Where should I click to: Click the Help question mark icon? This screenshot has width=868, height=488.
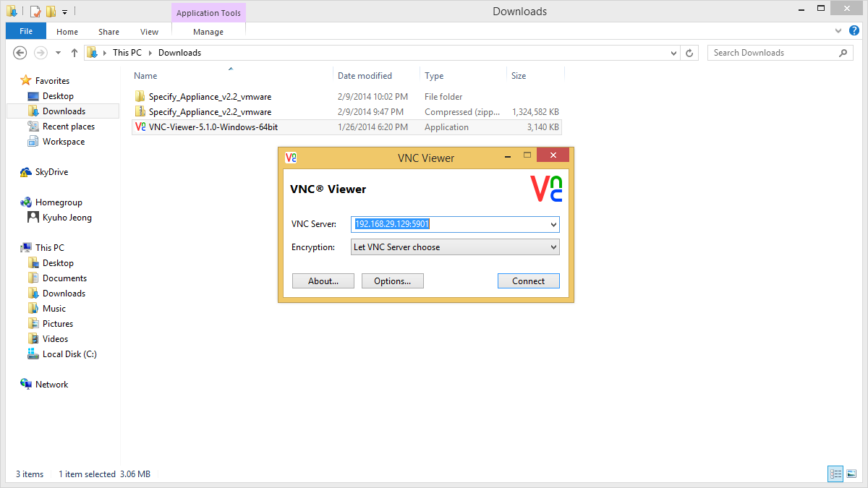point(854,31)
